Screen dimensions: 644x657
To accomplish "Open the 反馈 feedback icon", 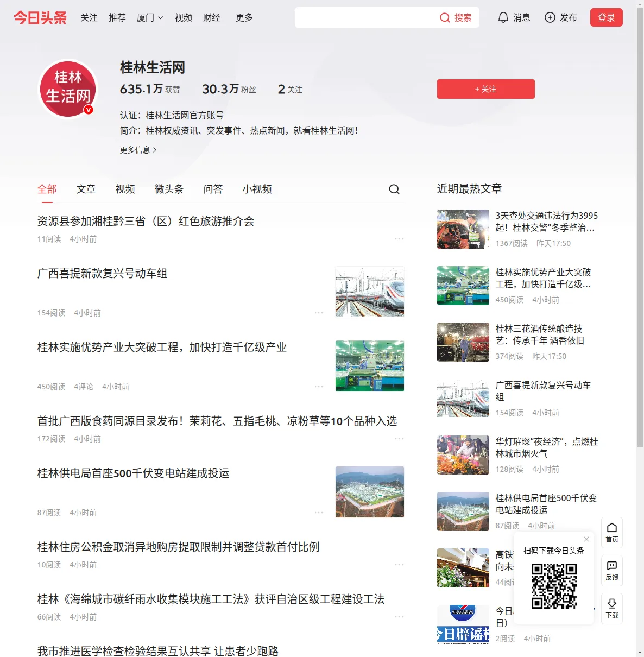I will tap(612, 571).
